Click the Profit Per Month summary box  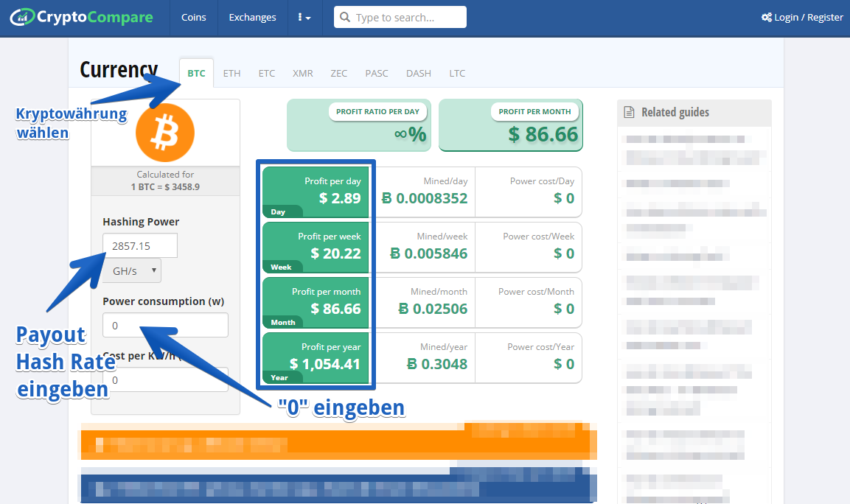[x=511, y=125]
